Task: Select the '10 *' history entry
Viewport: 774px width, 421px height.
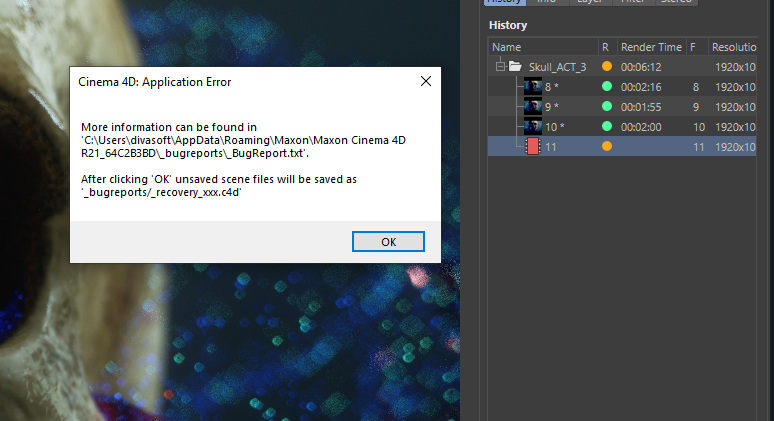Action: (555, 127)
